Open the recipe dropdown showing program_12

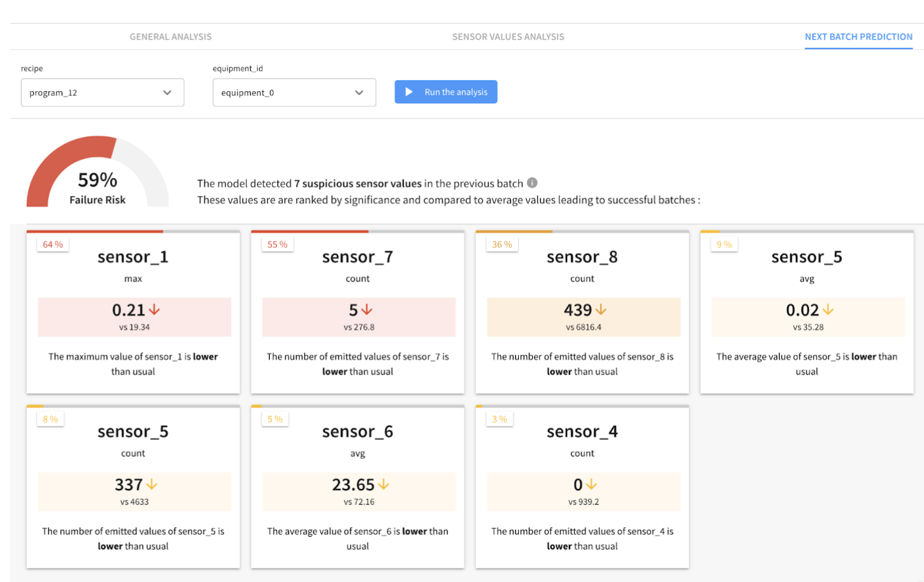pyautogui.click(x=102, y=92)
